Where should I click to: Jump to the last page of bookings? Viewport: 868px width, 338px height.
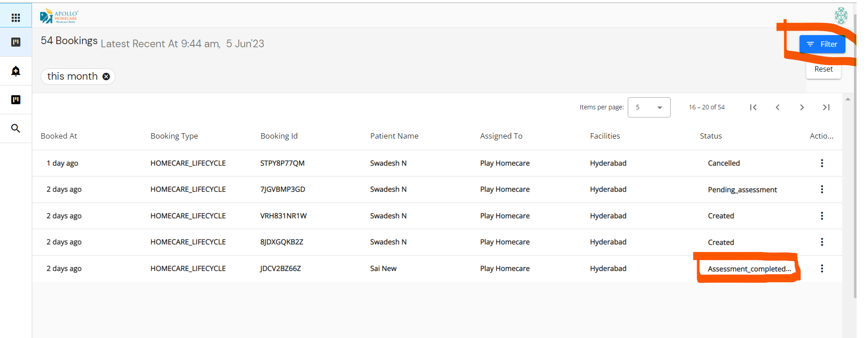[x=826, y=107]
